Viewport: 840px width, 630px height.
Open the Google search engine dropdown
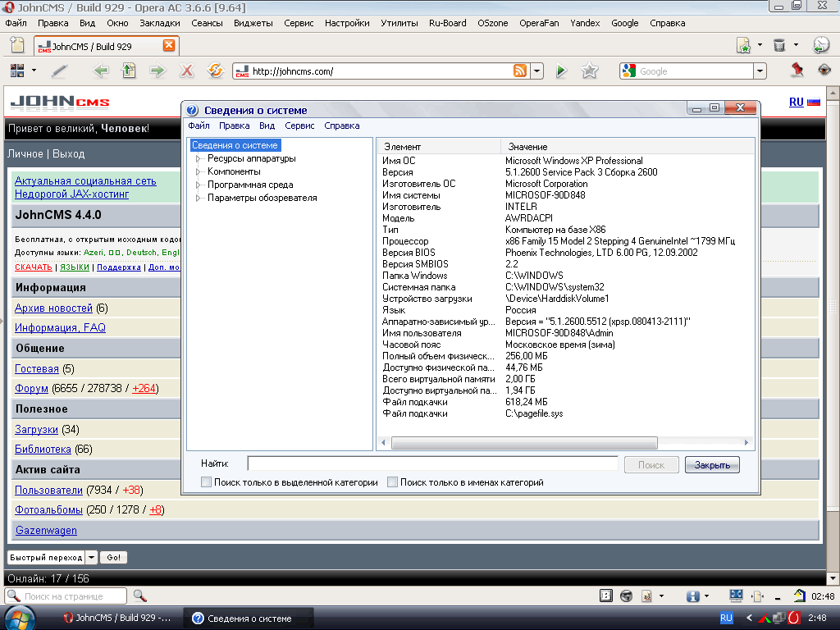click(760, 71)
